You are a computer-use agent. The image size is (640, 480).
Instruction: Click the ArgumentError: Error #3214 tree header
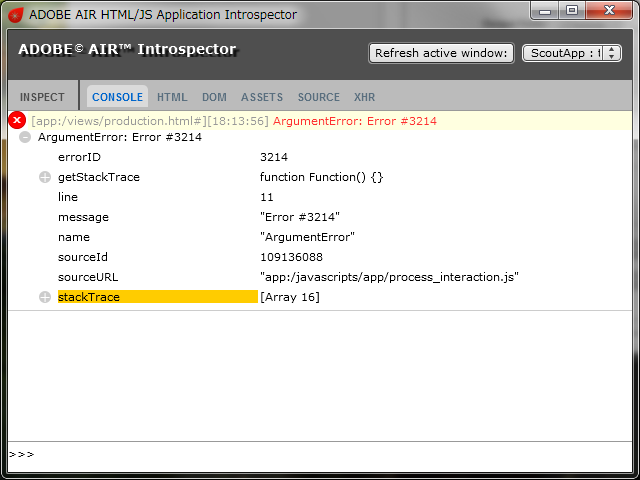pos(120,137)
